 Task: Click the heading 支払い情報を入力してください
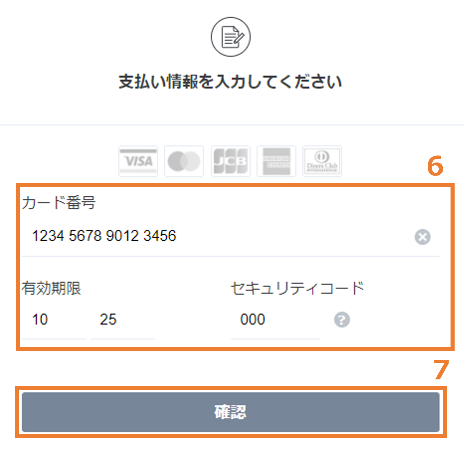[x=231, y=81]
